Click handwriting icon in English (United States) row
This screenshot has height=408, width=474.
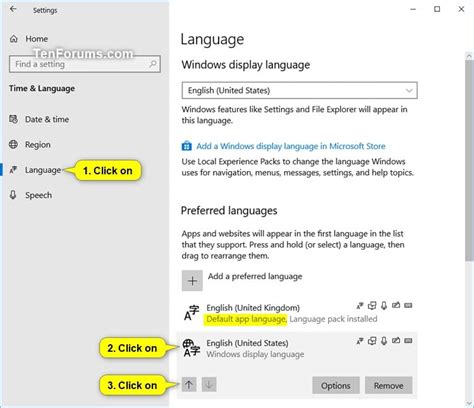[x=396, y=341]
